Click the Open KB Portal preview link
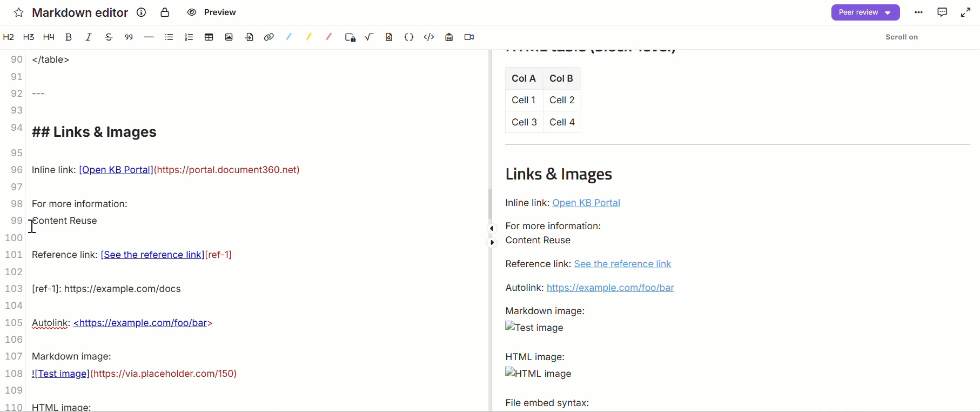 586,203
